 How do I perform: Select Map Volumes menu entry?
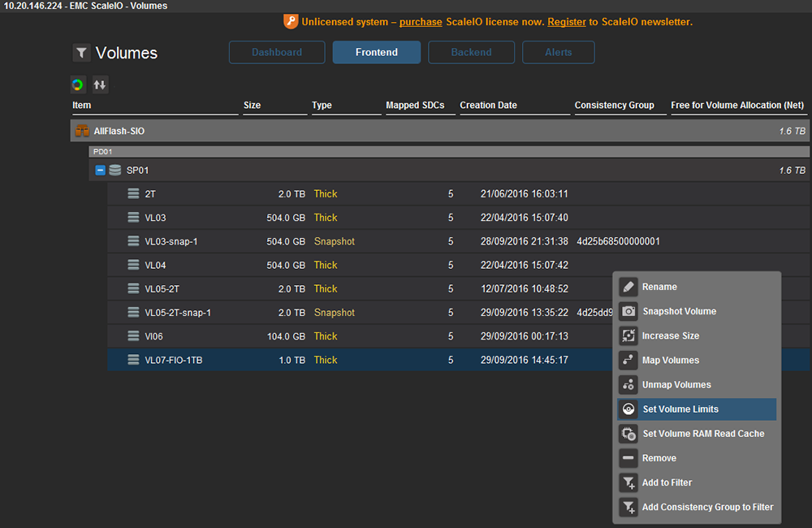coord(697,360)
